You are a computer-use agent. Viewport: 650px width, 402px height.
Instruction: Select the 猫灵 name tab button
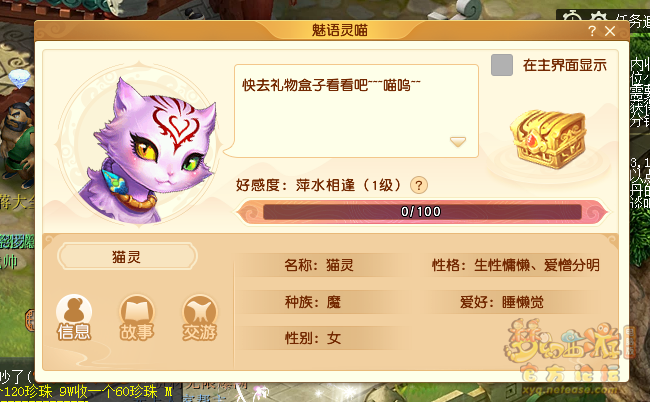pyautogui.click(x=127, y=257)
